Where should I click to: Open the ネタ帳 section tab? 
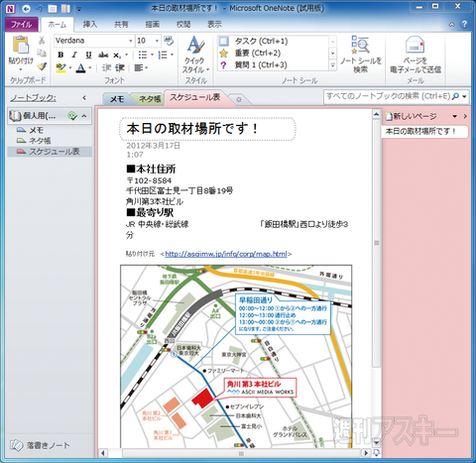pyautogui.click(x=150, y=99)
